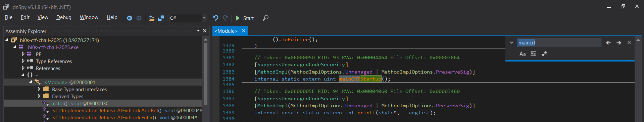This screenshot has height=122, width=644.
Task: Close the find box in the editor
Action: [x=629, y=42]
